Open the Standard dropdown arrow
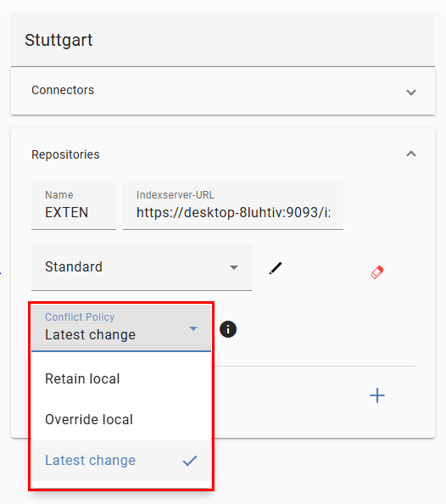This screenshot has width=446, height=504. (234, 267)
